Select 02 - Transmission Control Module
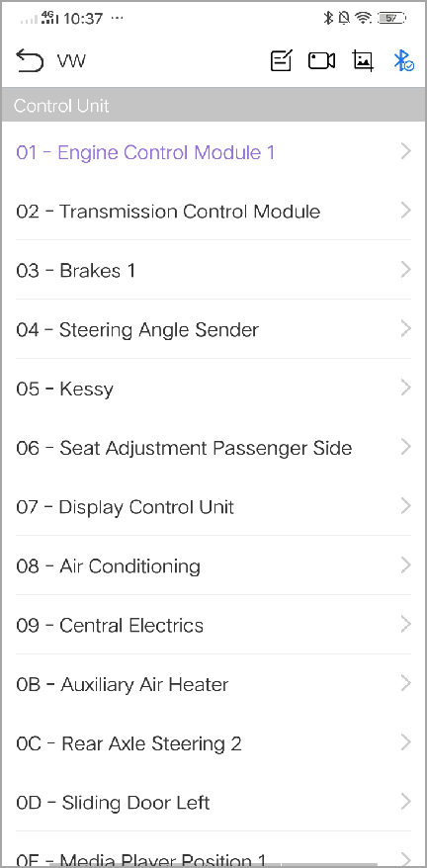427x868 pixels. coord(213,211)
